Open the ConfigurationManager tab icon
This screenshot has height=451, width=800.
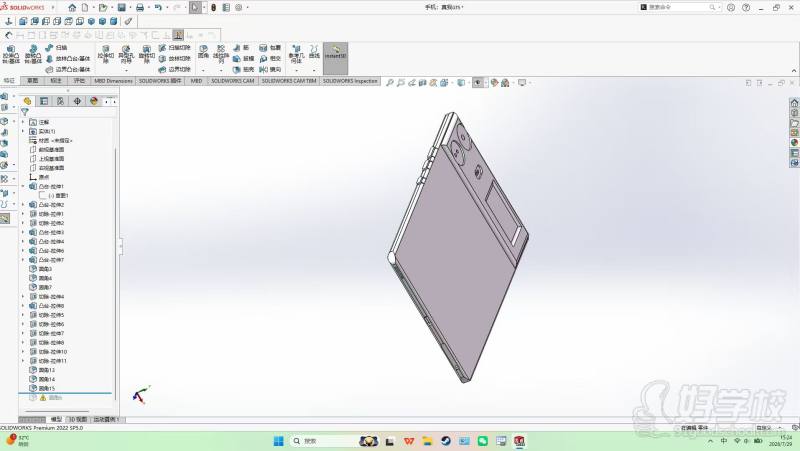click(x=61, y=101)
